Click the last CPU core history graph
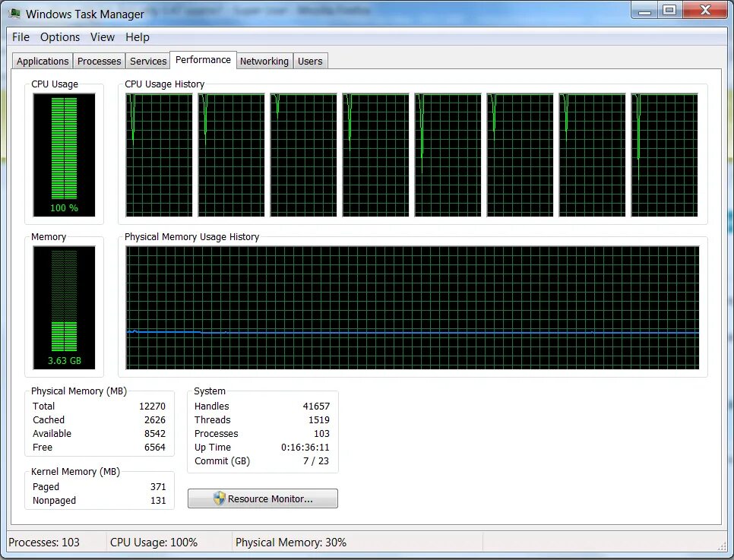Screen dimensions: 734x560 664,155
